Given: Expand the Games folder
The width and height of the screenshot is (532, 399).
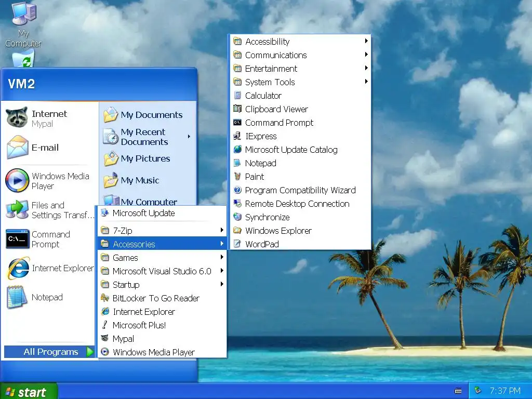Looking at the screenshot, I should coord(162,258).
